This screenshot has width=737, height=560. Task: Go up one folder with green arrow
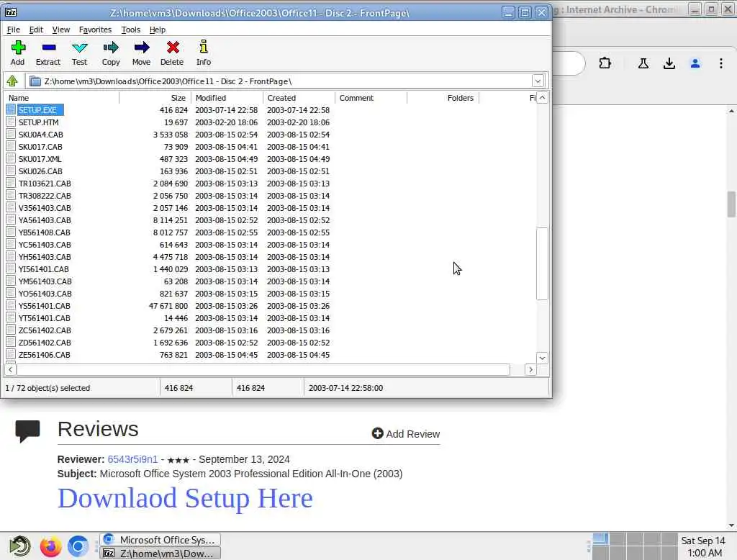tap(12, 81)
